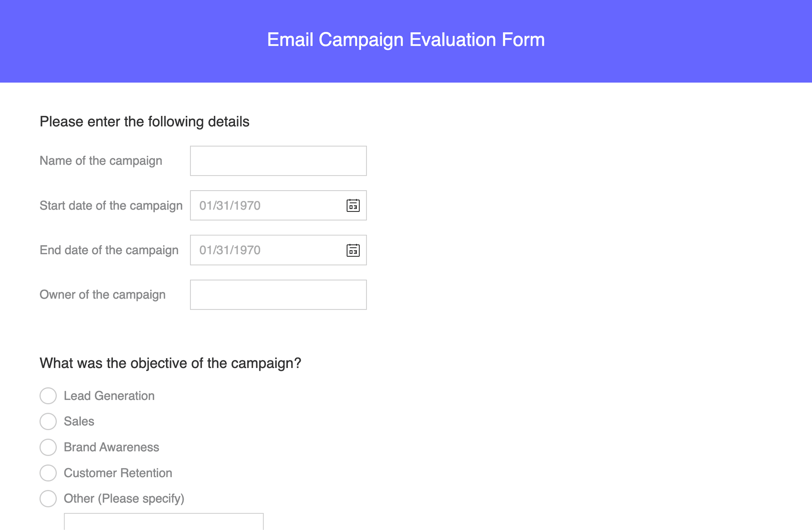
Task: Click the campaign objective question heading
Action: (170, 363)
